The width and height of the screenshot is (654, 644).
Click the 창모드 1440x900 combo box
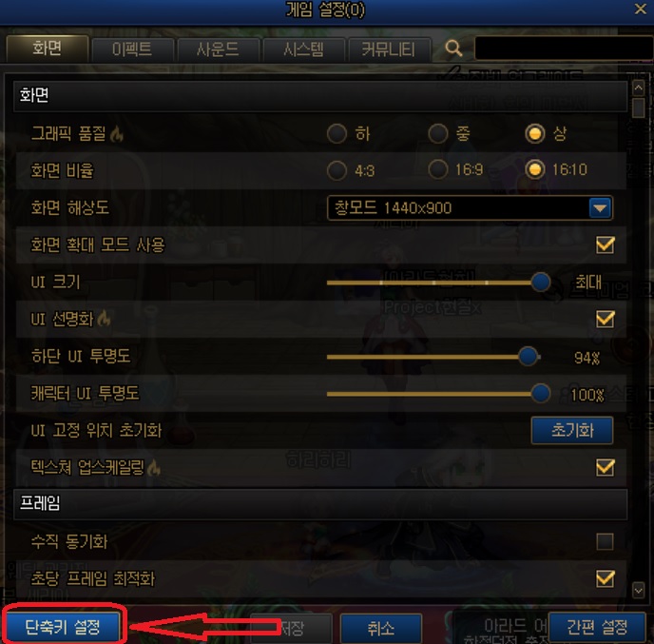[x=470, y=208]
